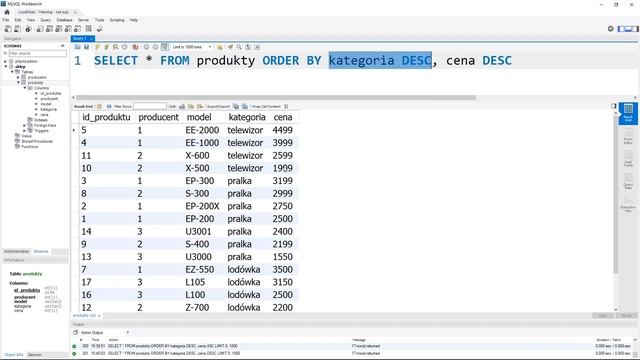Collapse the produkty table node
The width and height of the screenshot is (640, 360).
[x=18, y=82]
